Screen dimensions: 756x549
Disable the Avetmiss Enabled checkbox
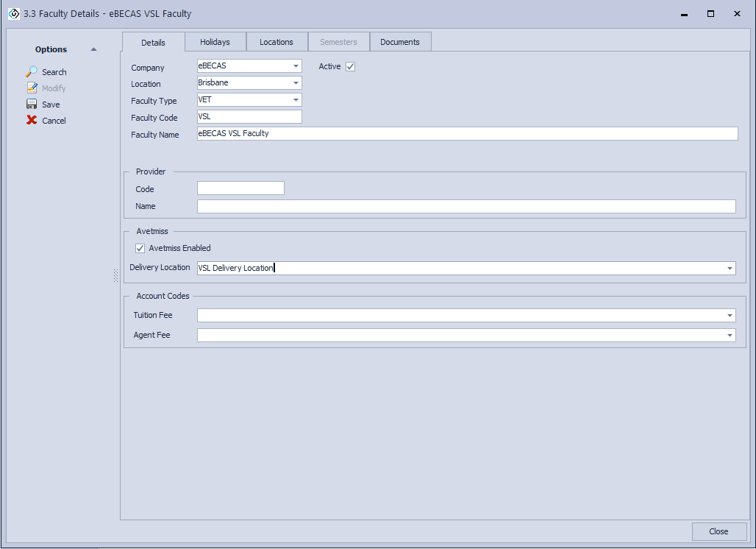coord(140,249)
